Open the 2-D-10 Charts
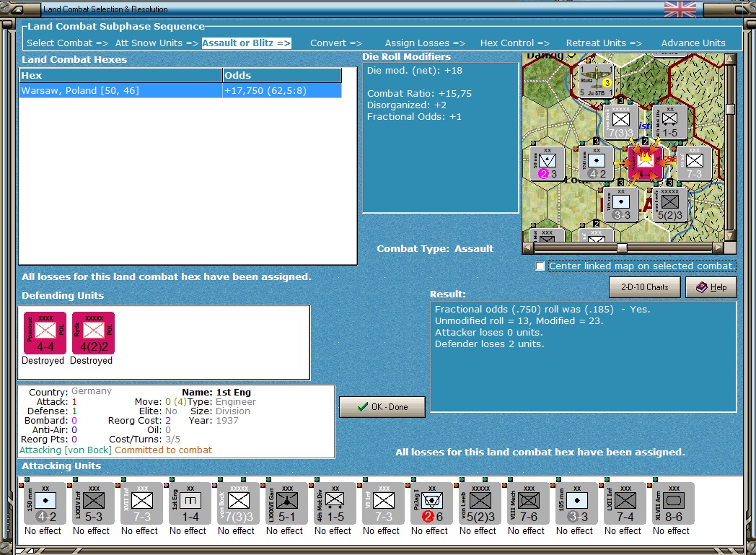The image size is (756, 555). tap(645, 287)
